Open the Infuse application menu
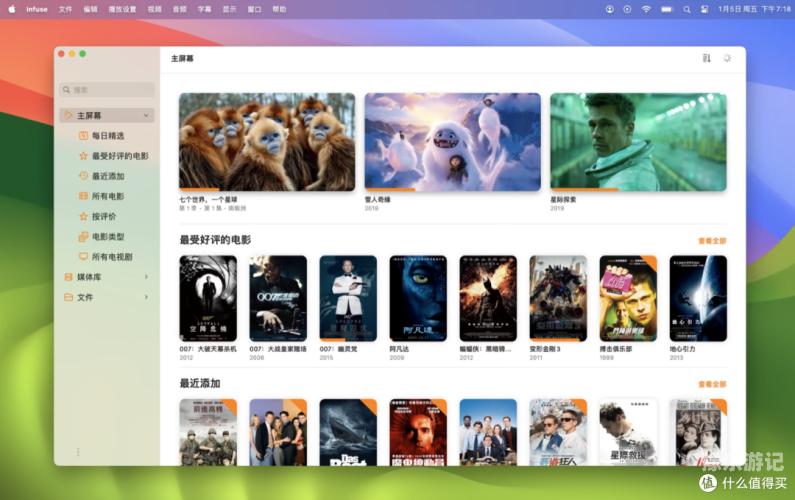The width and height of the screenshot is (795, 500). 37,9
